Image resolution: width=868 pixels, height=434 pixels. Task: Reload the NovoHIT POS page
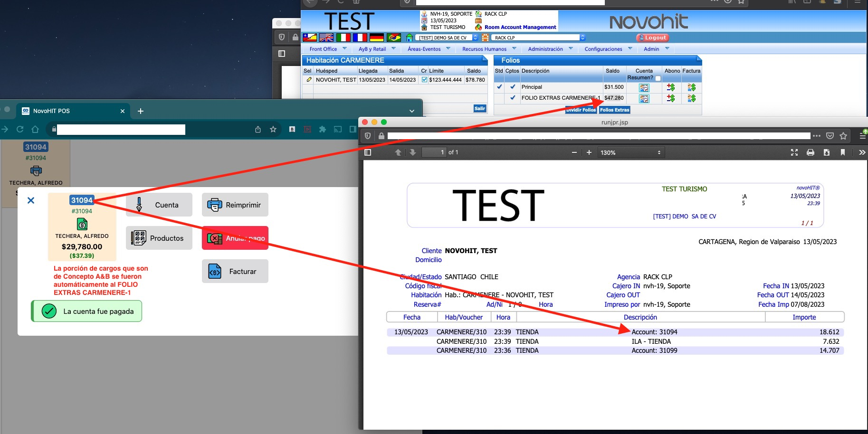pos(20,129)
